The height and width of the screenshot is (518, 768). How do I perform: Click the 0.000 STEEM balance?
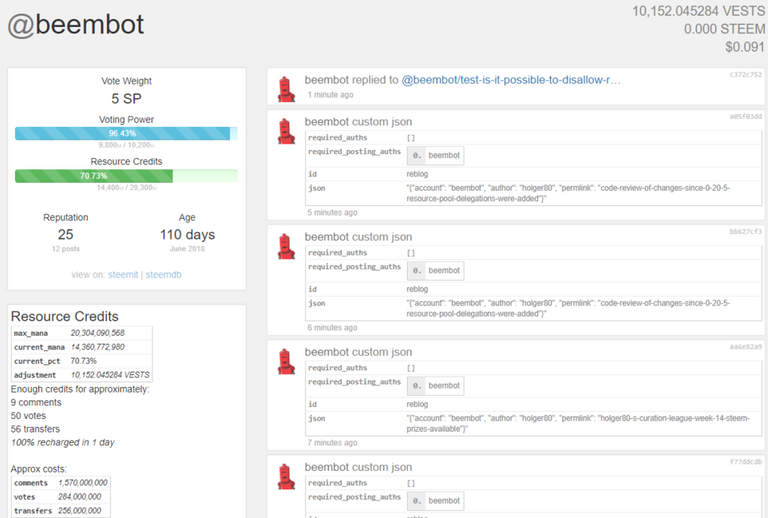(724, 29)
